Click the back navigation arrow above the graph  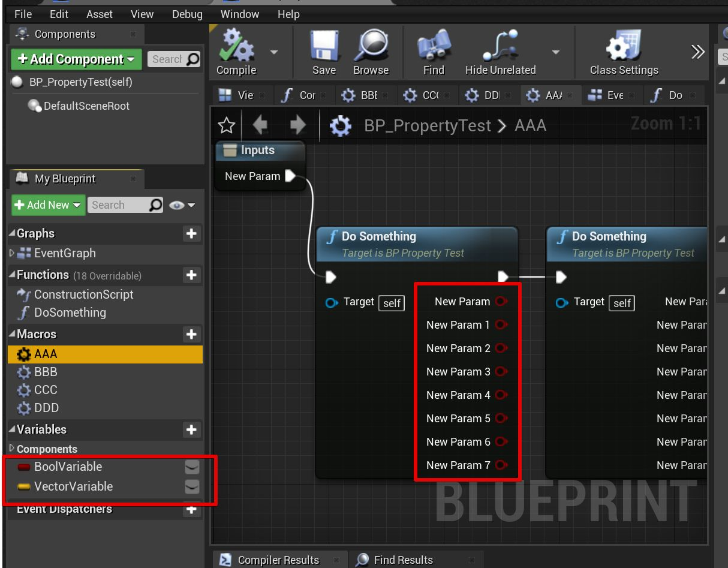click(258, 125)
